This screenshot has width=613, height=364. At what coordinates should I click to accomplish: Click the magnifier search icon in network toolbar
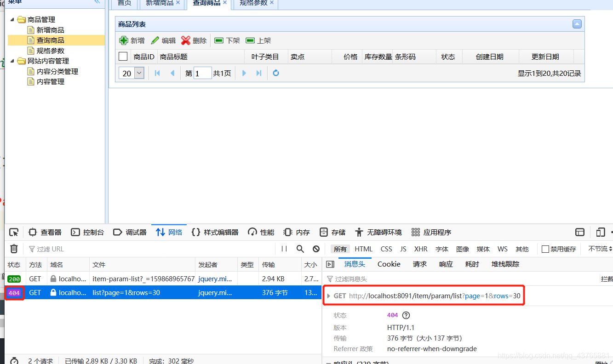(300, 249)
